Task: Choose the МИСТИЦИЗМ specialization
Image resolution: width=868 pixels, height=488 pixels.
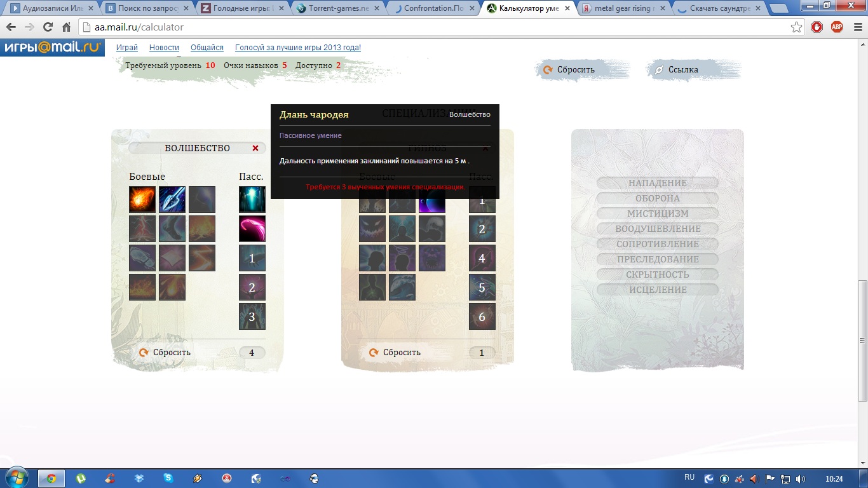Action: 658,213
